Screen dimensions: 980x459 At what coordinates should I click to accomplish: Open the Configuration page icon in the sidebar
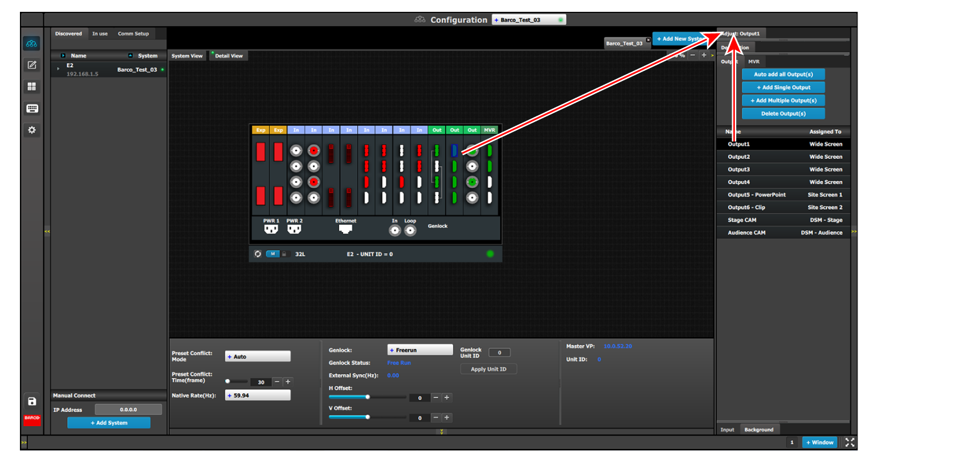(32, 44)
